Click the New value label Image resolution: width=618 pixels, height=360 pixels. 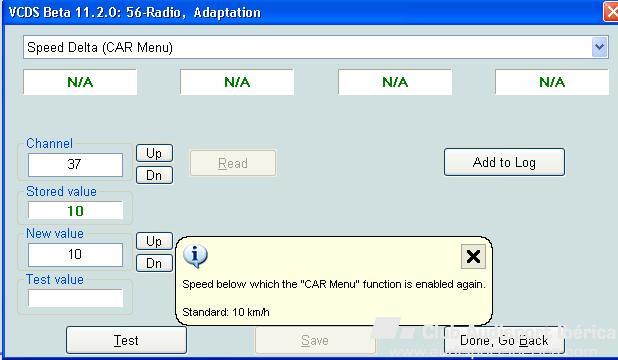click(55, 233)
